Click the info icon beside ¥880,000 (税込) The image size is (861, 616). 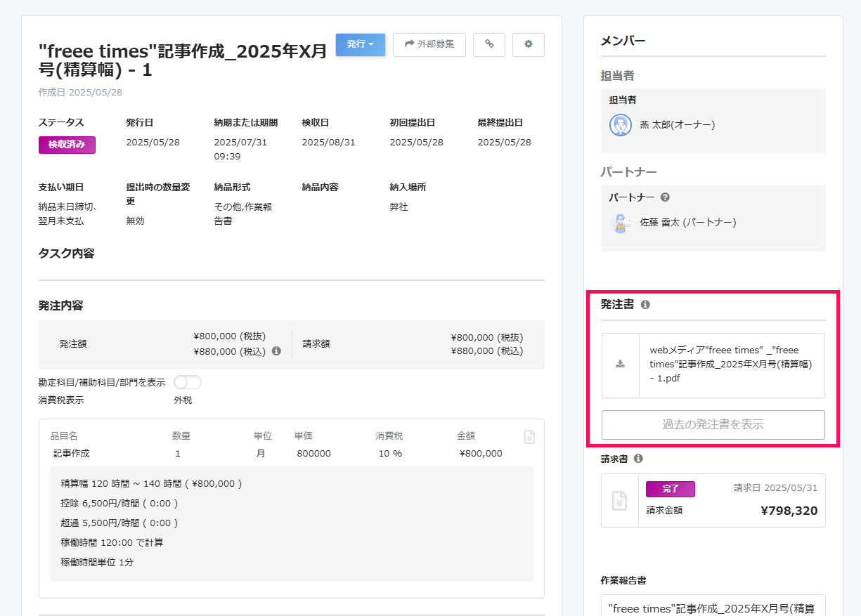(276, 350)
